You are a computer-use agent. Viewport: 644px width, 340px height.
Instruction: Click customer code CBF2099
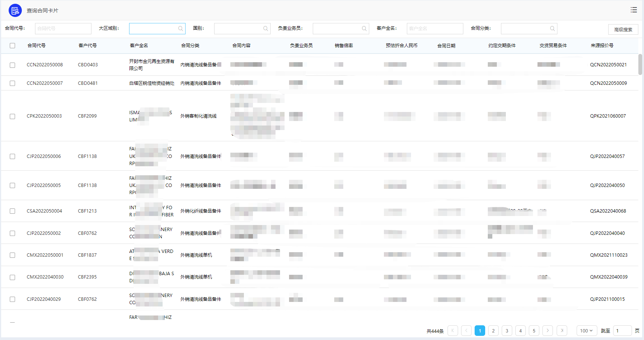[x=87, y=116]
